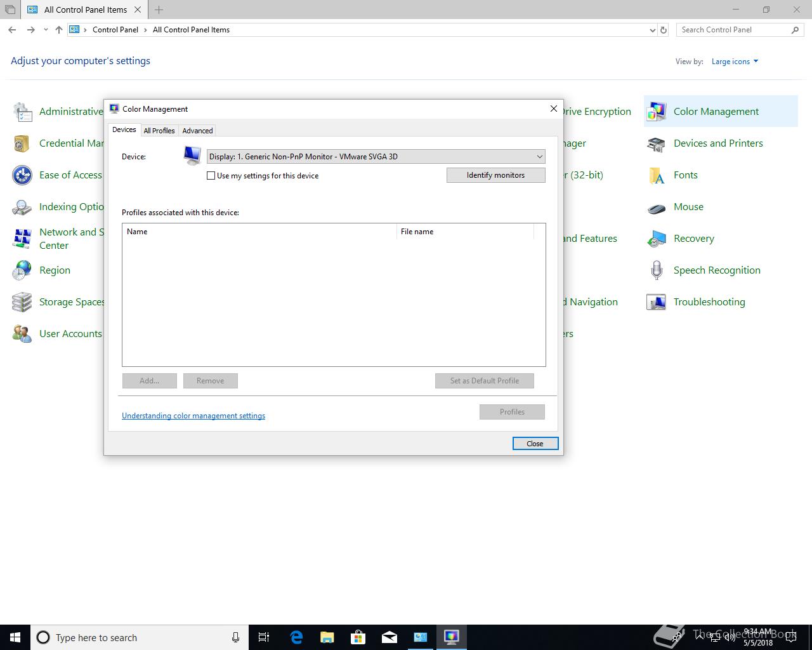
Task: Expand address bar history dropdown arrow
Action: (653, 30)
